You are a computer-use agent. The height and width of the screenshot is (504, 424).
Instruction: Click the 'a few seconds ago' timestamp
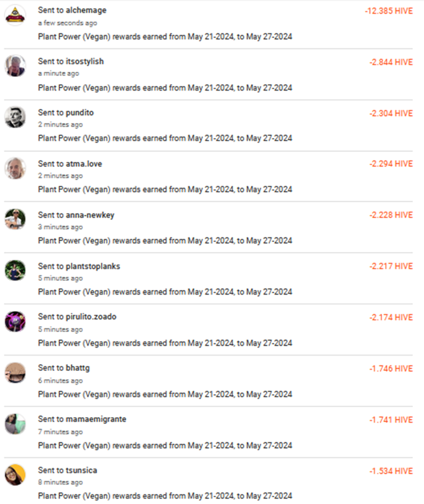67,23
